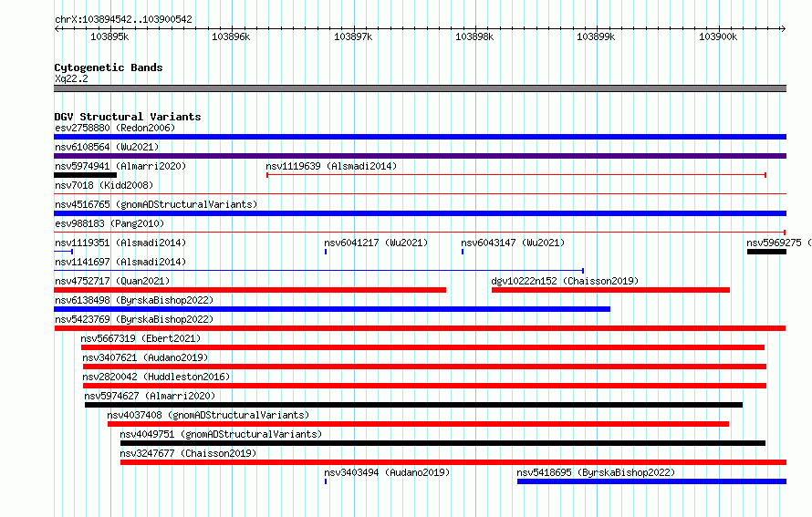812x517 pixels.
Task: Click the DGV Structural Variants track title
Action: 128,117
